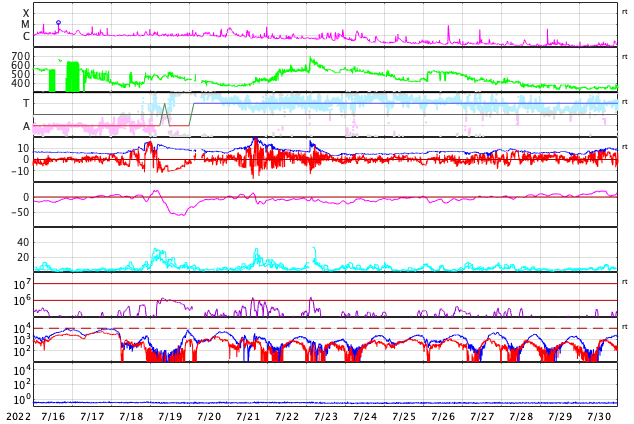Pick the 7/19 date label

170,416
